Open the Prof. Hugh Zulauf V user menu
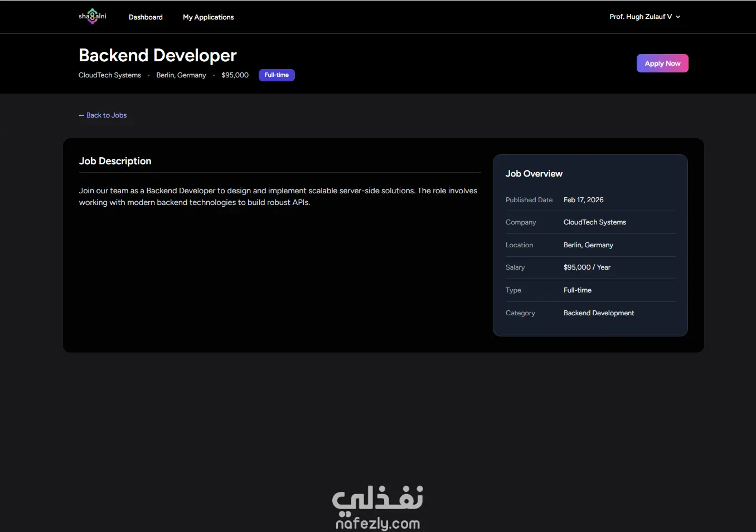The height and width of the screenshot is (532, 756). click(x=644, y=17)
